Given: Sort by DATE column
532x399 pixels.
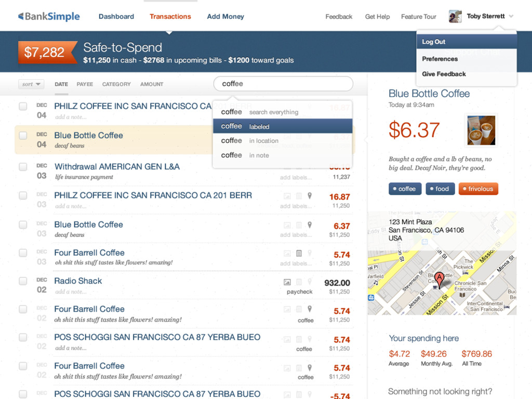Looking at the screenshot, I should click(x=61, y=84).
